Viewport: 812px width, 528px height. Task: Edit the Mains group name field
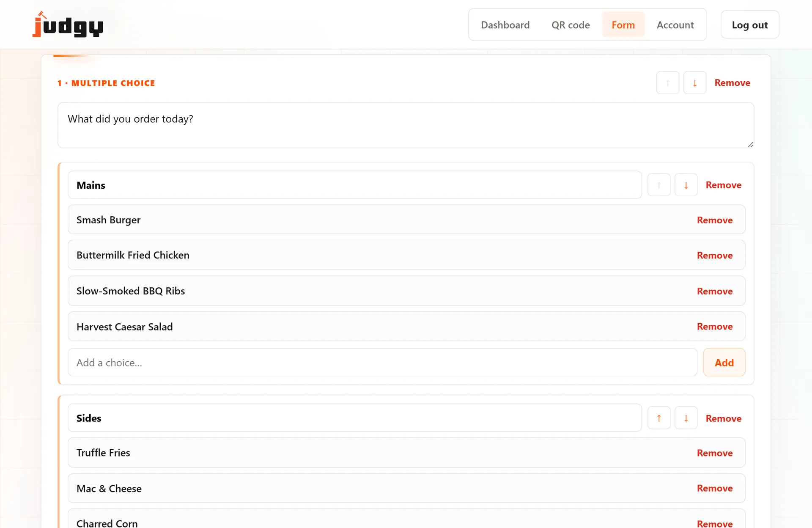[354, 185]
